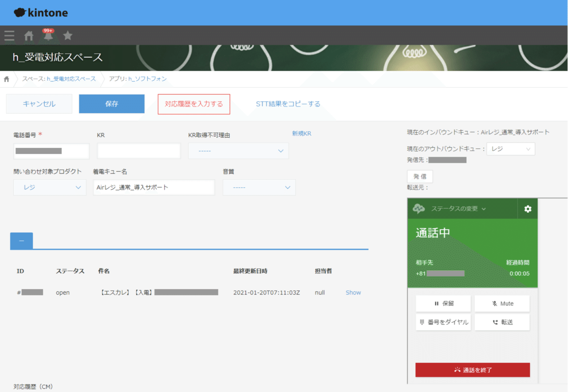Open the KR取得不可理由 dropdown
This screenshot has height=392, width=568.
[238, 151]
